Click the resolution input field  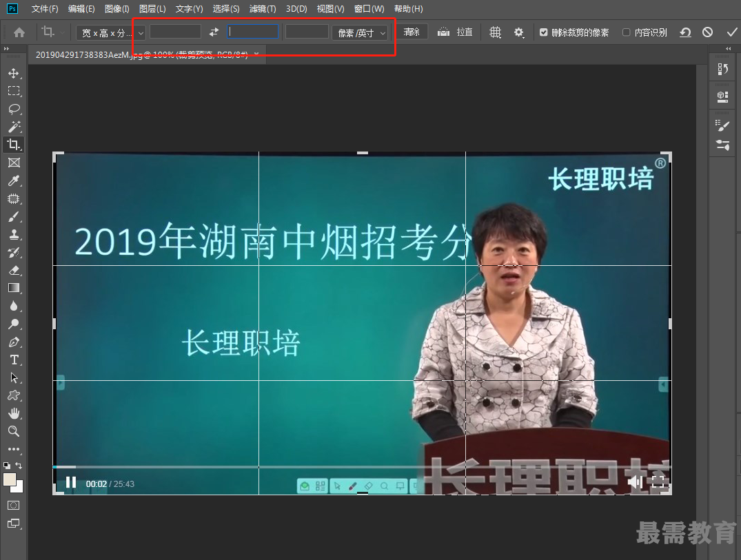307,32
